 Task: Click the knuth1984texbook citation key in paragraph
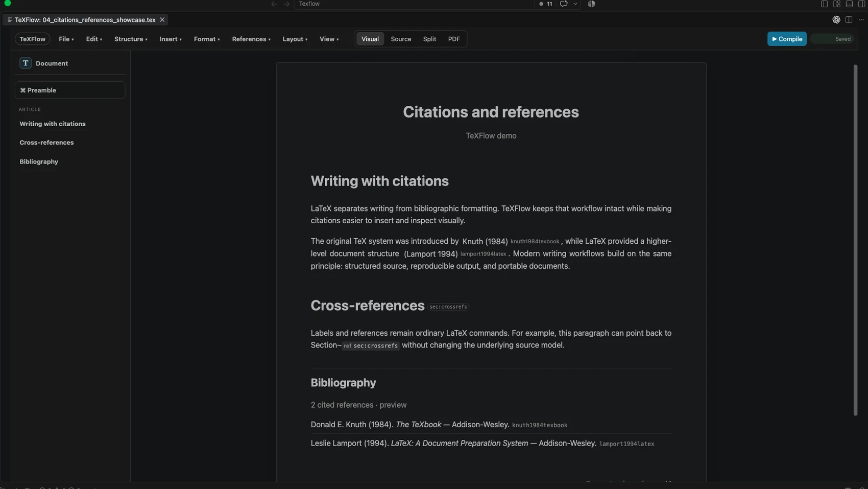point(535,241)
